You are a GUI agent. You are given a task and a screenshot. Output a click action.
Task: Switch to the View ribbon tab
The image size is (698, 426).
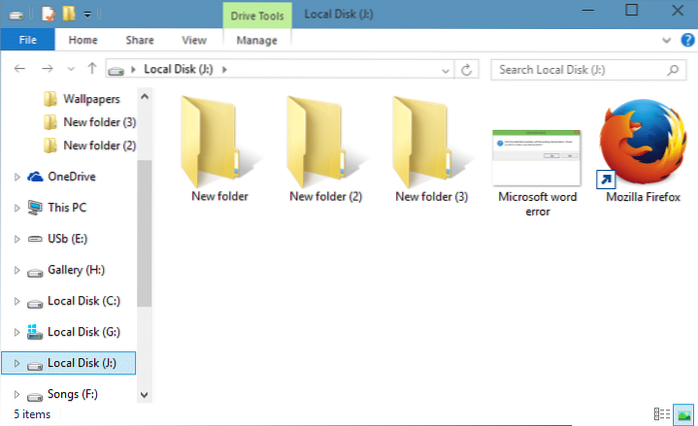coord(194,40)
